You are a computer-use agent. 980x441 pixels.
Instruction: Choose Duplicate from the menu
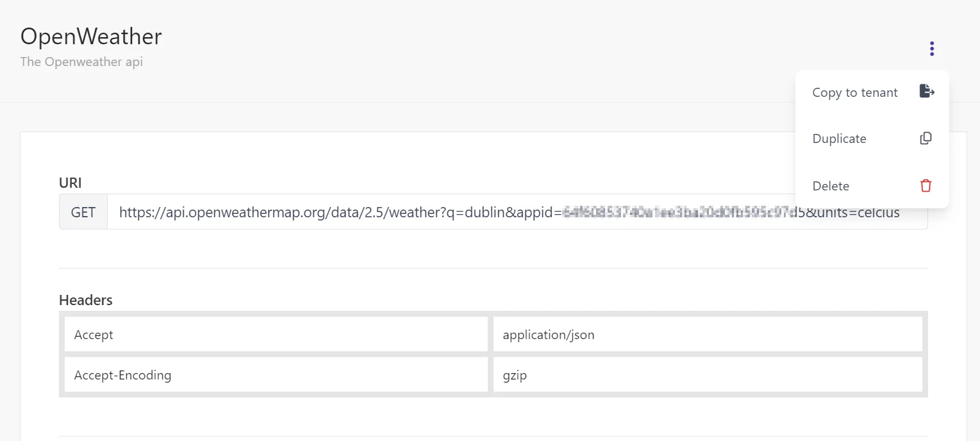click(872, 138)
